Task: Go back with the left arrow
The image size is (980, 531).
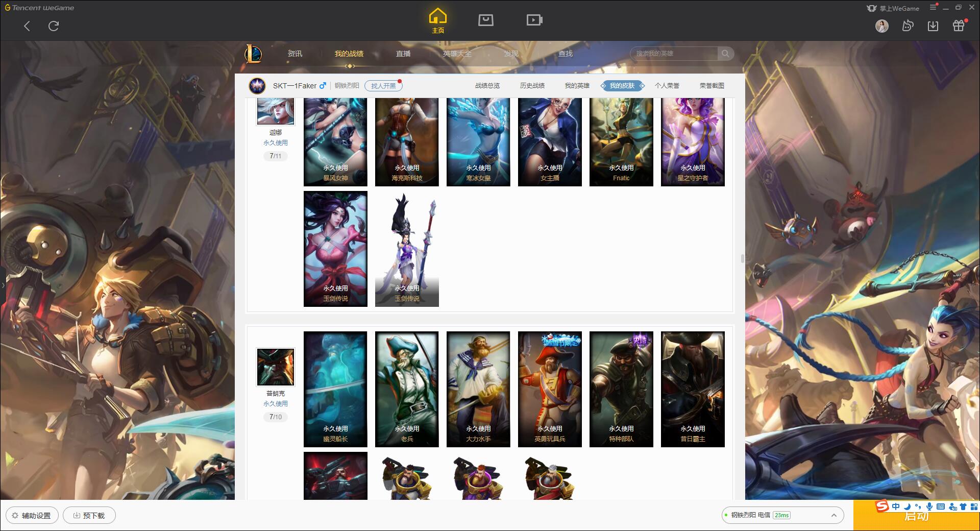Action: (27, 26)
